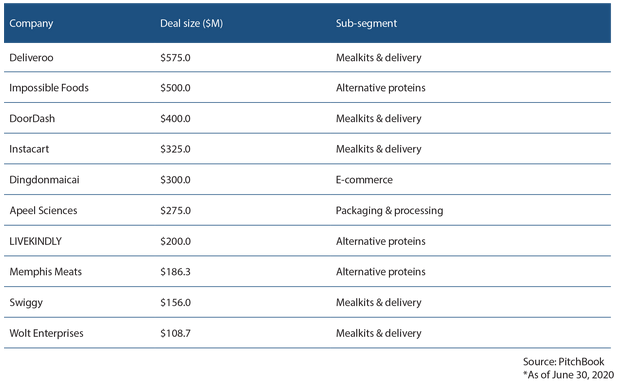Click the Packaging & processing sub-segment
The width and height of the screenshot is (630, 390).
(389, 210)
